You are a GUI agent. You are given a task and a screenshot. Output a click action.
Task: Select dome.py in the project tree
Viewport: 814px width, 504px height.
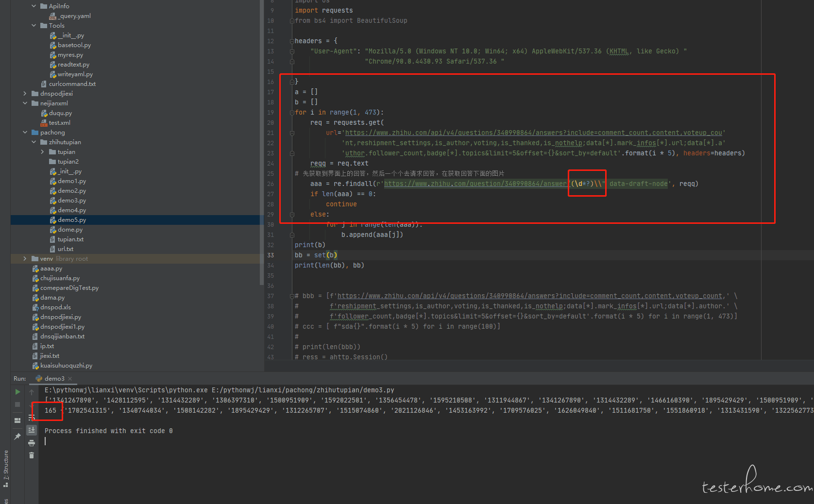coord(70,230)
